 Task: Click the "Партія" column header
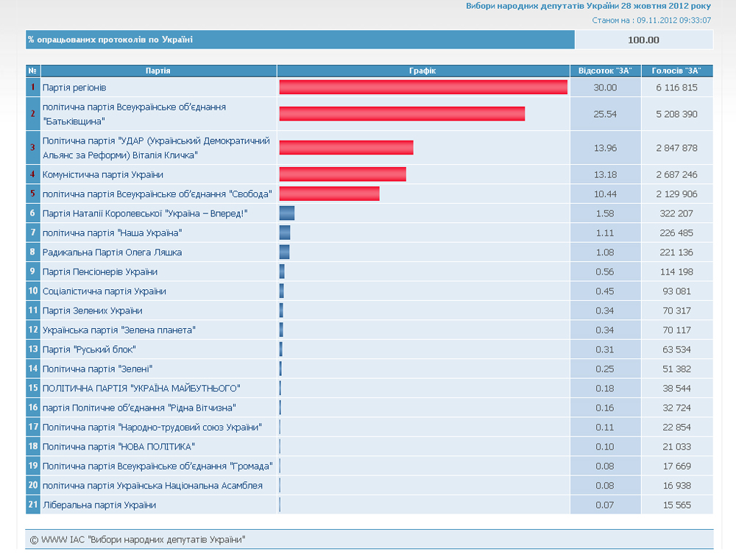point(158,71)
